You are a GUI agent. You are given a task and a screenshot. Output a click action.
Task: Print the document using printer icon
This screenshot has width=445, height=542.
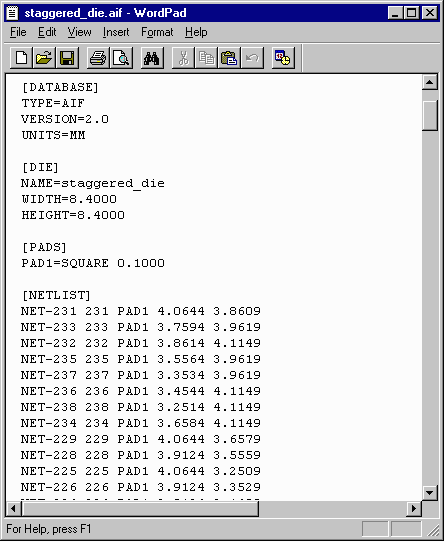(x=98, y=58)
